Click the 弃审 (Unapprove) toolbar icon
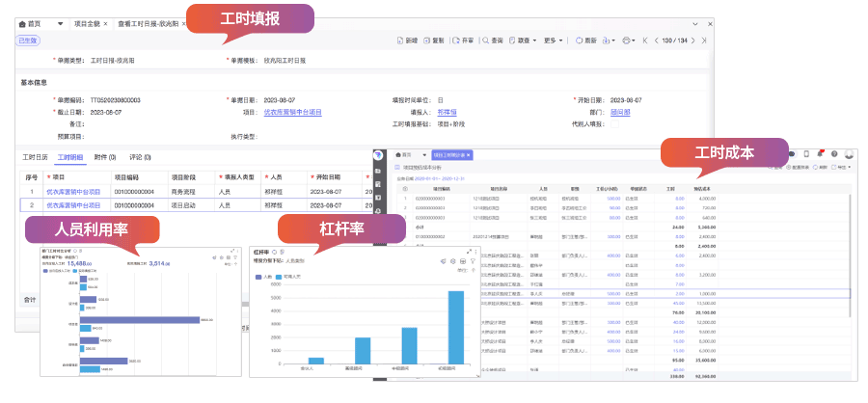Image resolution: width=868 pixels, height=403 pixels. tap(457, 40)
